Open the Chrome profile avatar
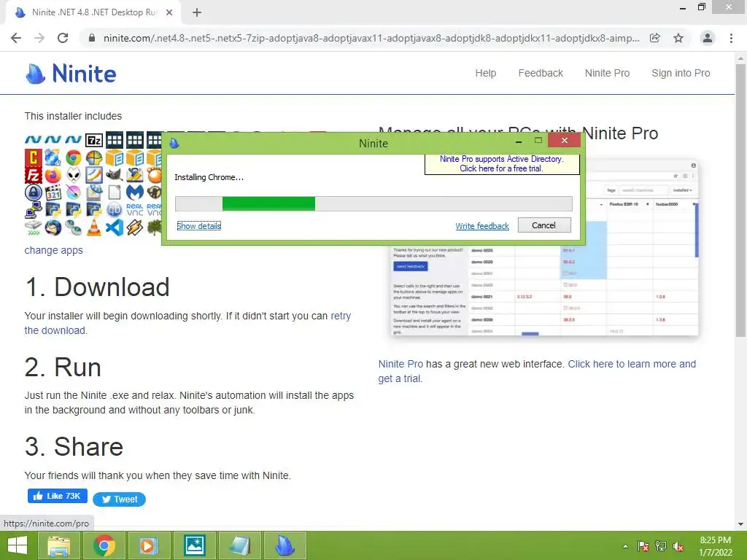Screen dimensions: 747x560 708,38
